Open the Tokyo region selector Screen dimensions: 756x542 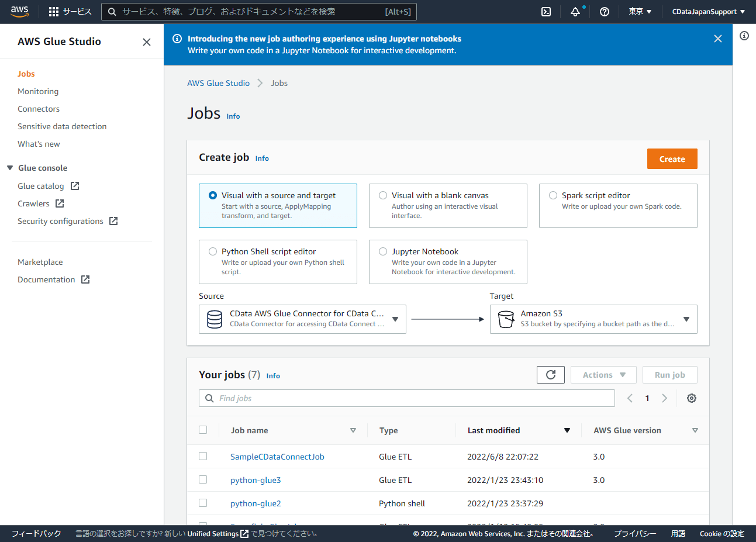pyautogui.click(x=640, y=12)
